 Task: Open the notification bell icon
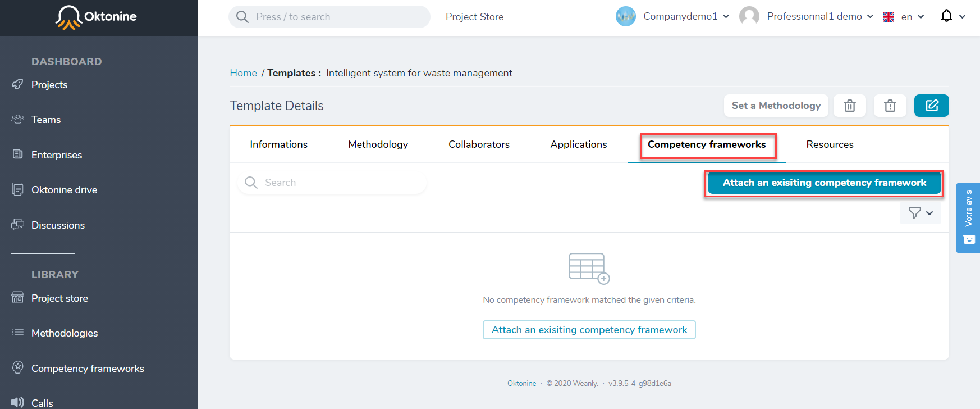[x=946, y=16]
